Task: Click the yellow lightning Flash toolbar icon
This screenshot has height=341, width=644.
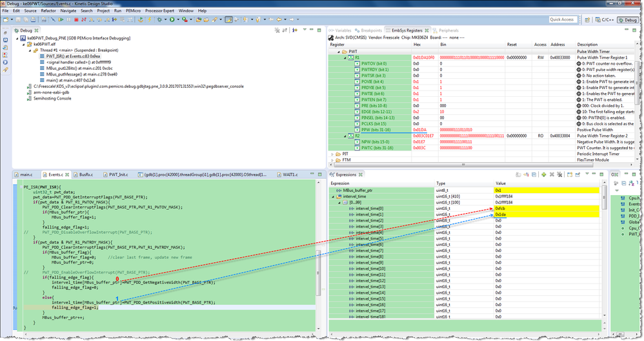Action: click(150, 19)
